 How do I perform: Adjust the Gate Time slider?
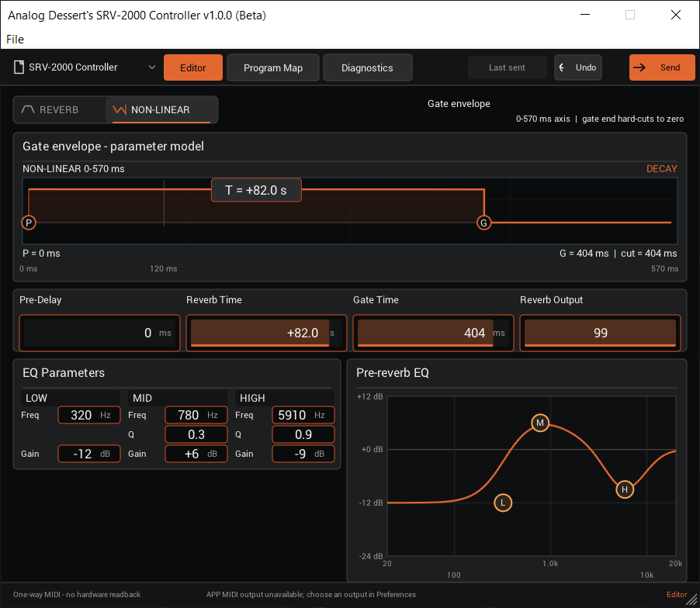pyautogui.click(x=433, y=333)
